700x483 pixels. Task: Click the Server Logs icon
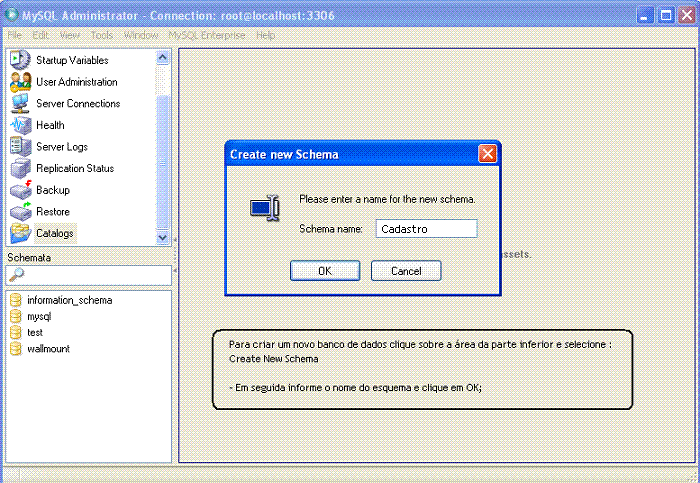coord(21,146)
